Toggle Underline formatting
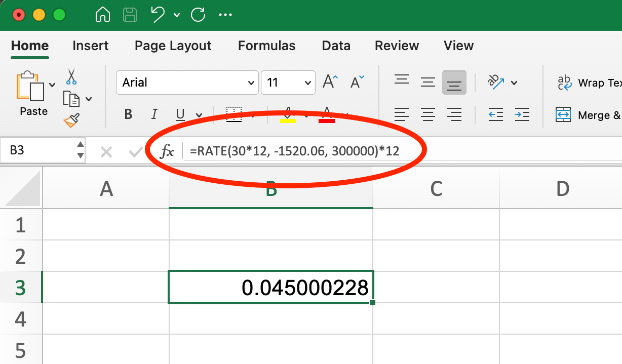The width and height of the screenshot is (622, 364). [180, 114]
